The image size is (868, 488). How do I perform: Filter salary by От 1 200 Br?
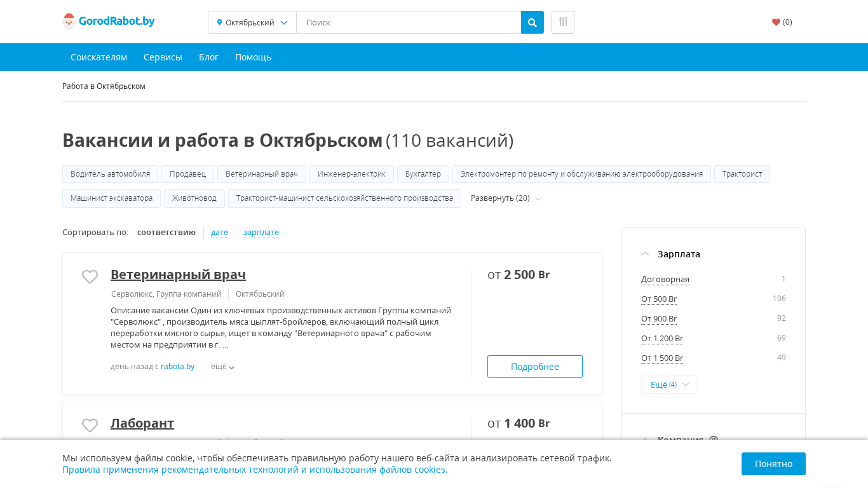tap(661, 339)
